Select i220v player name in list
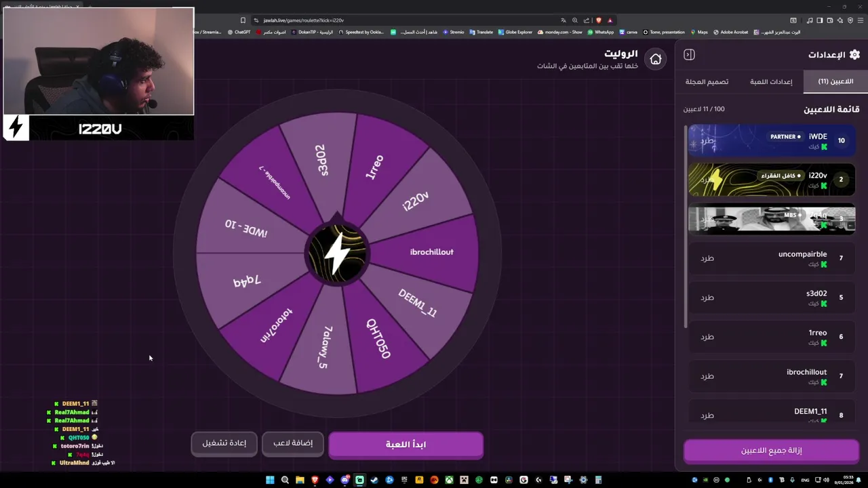This screenshot has height=488, width=868. (x=818, y=176)
